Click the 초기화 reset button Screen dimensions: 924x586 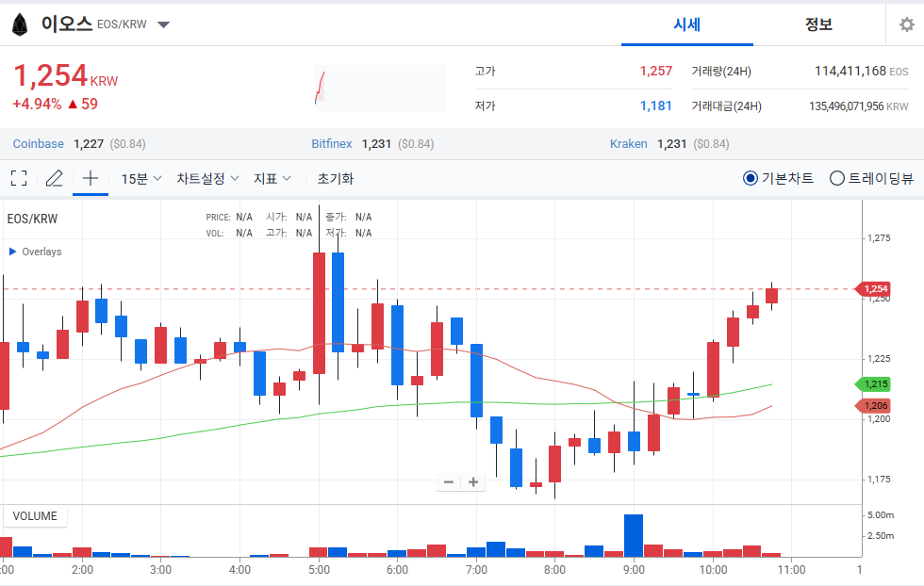[336, 178]
